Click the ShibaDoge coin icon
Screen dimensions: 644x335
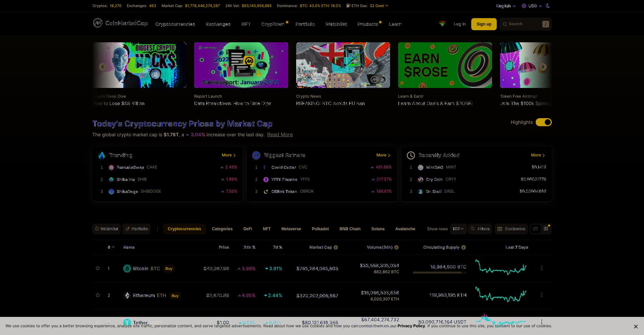click(x=111, y=192)
